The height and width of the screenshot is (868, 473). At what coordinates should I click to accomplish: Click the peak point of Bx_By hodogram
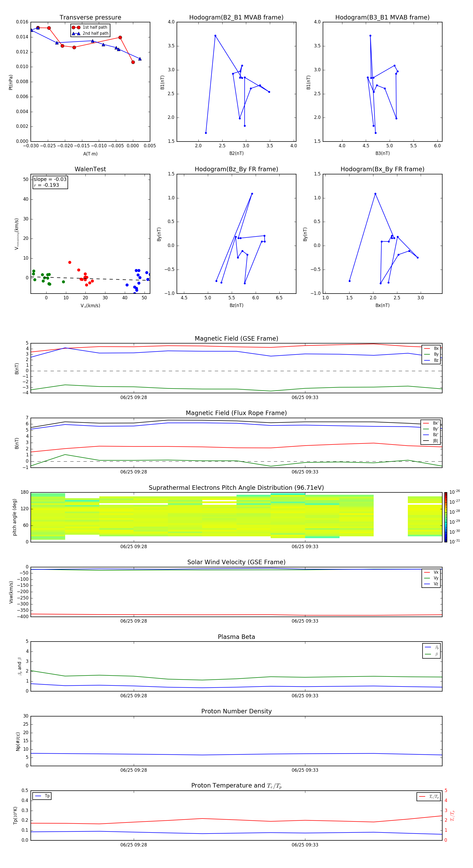pyautogui.click(x=375, y=194)
